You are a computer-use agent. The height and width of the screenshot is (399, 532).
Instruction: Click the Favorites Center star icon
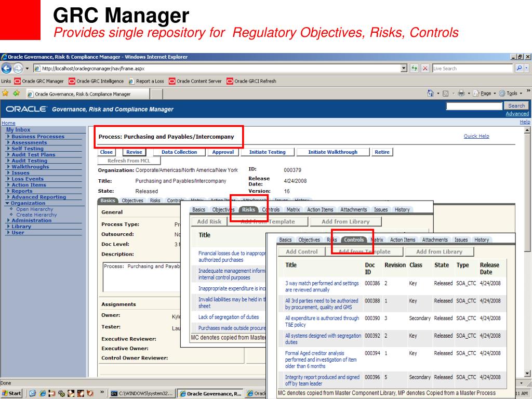[5, 93]
